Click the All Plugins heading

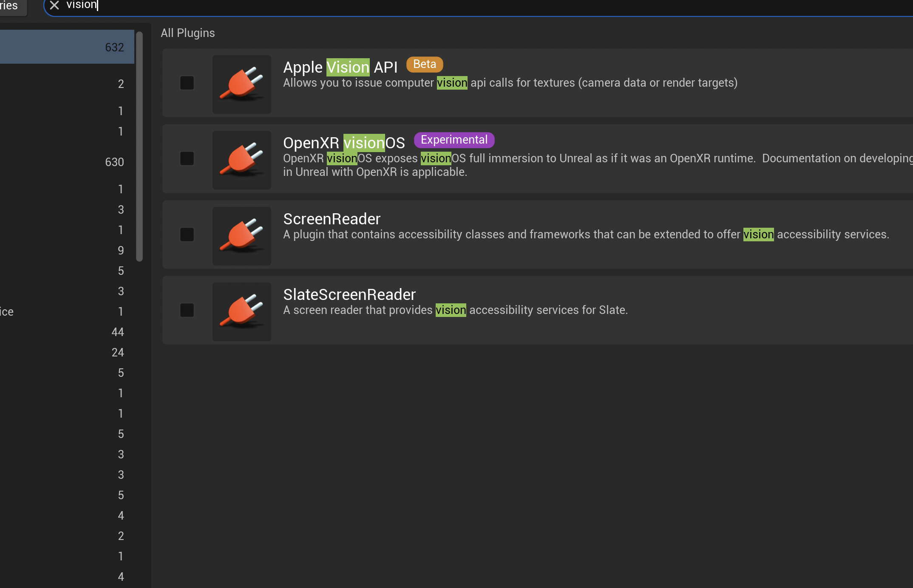pos(188,33)
